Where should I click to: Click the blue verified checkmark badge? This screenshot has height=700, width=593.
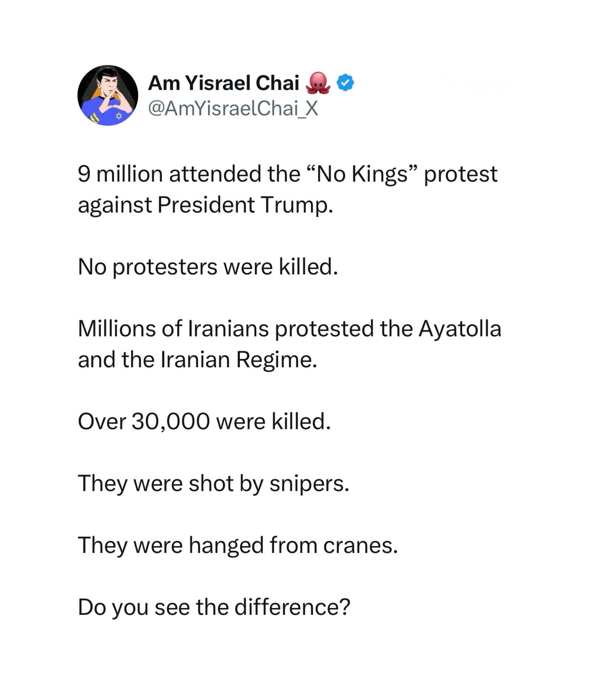click(346, 83)
